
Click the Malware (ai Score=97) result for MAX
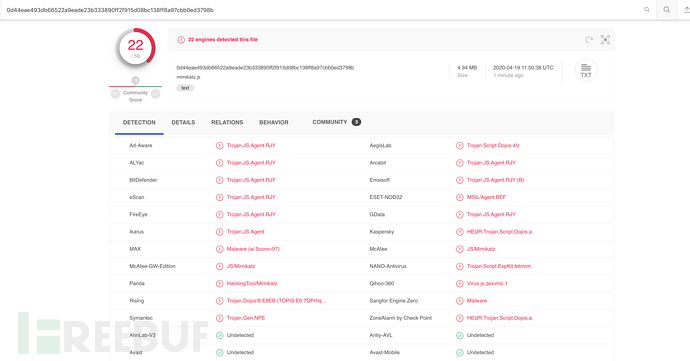[253, 249]
